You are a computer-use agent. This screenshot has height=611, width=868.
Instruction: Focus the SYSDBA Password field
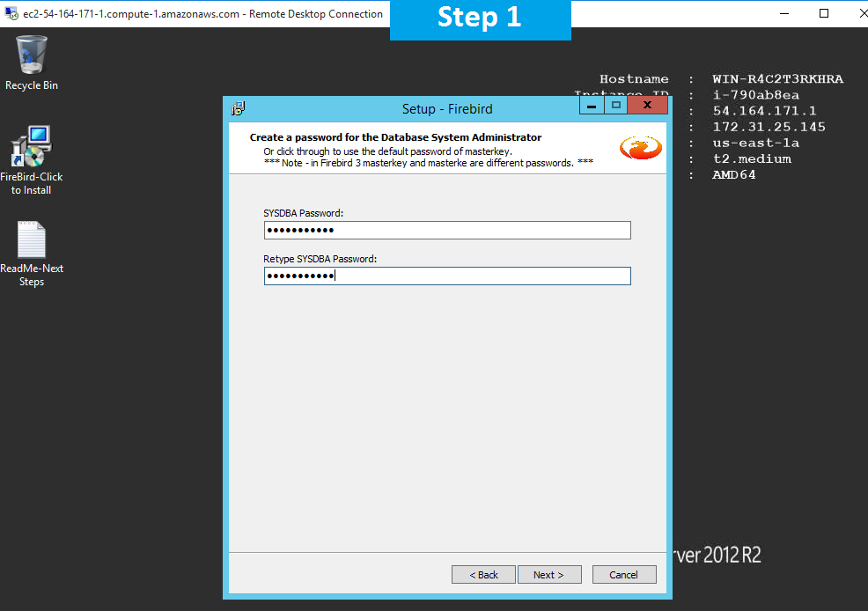click(447, 231)
